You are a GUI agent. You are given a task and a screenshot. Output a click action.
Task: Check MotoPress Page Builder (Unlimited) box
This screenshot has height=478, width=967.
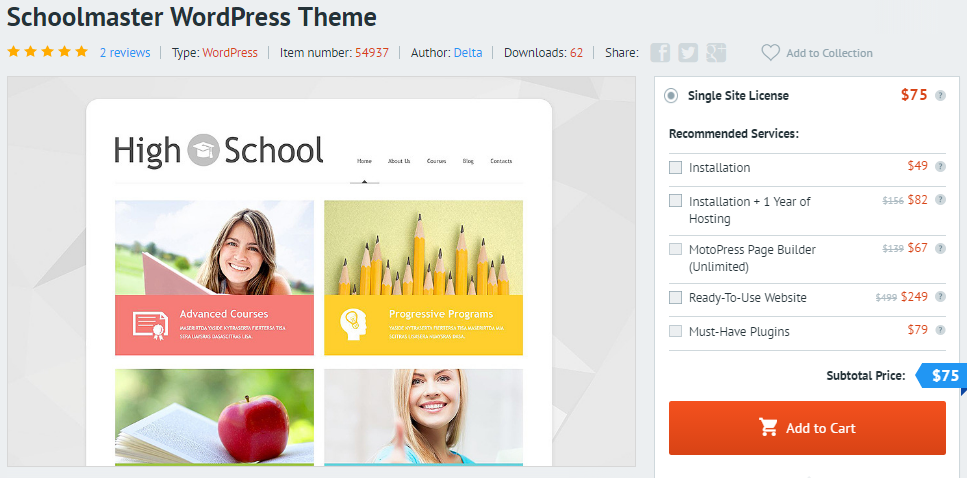pos(676,249)
